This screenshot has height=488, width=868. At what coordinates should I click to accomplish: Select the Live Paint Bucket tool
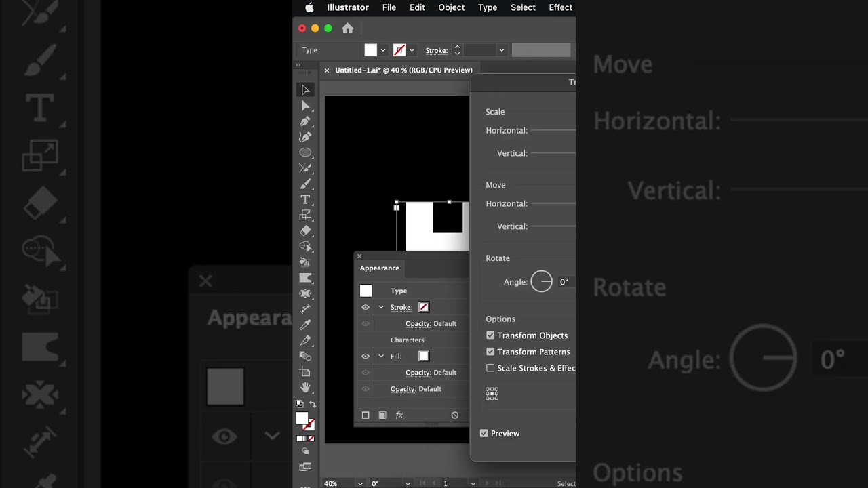click(x=305, y=262)
